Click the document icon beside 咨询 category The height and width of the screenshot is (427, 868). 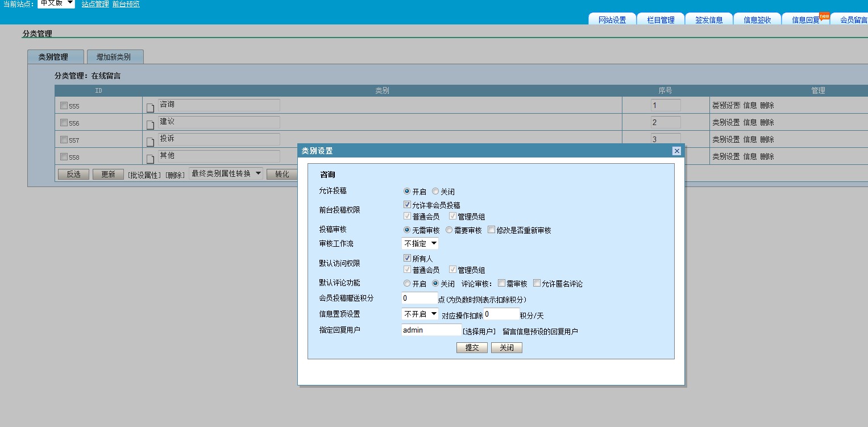click(x=151, y=107)
